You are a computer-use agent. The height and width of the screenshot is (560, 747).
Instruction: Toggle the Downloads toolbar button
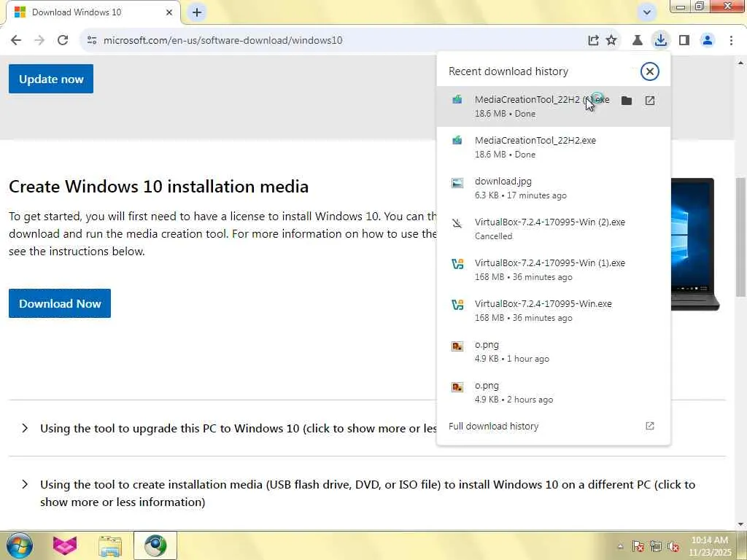click(x=660, y=40)
